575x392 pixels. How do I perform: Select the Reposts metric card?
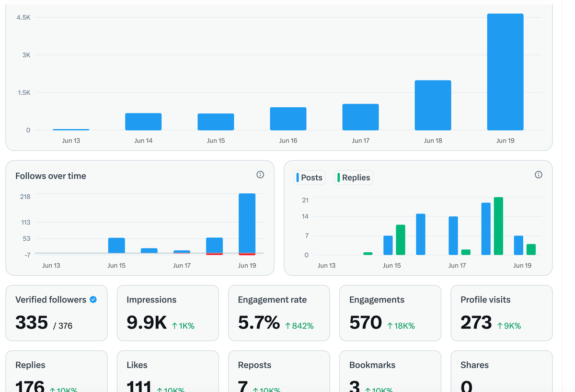pos(279,371)
